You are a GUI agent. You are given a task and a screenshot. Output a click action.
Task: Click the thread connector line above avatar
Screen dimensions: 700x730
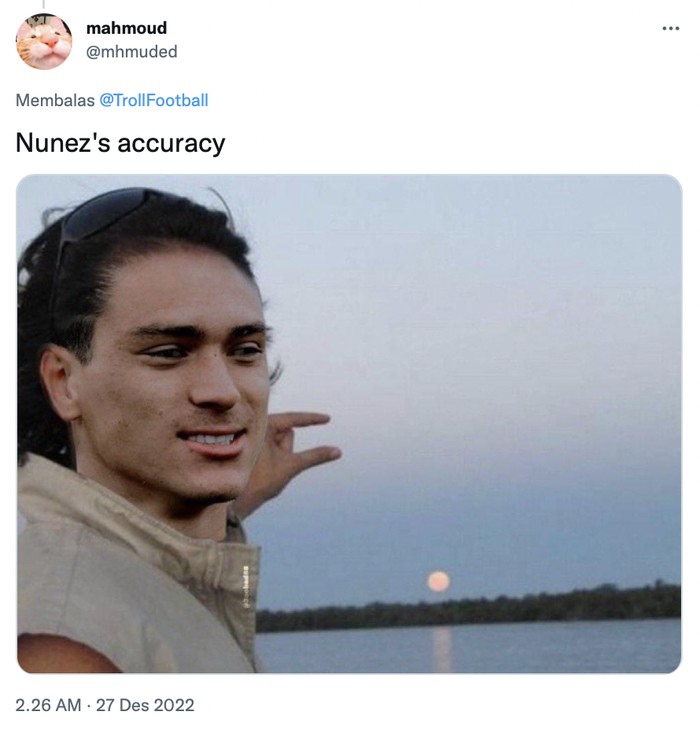(x=44, y=4)
